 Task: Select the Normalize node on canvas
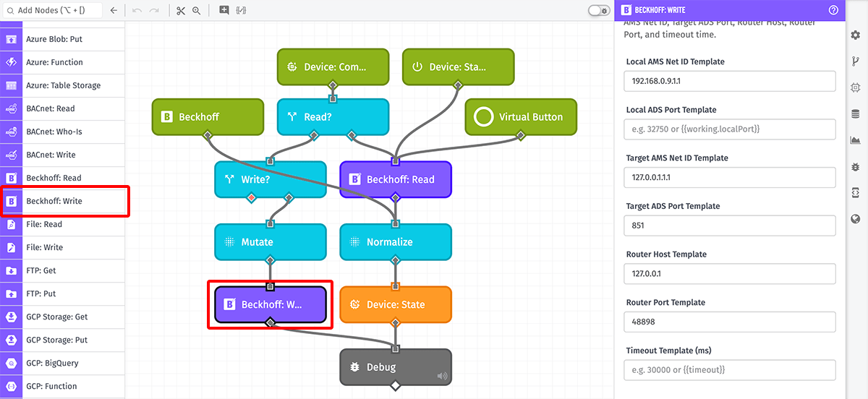pyautogui.click(x=396, y=242)
